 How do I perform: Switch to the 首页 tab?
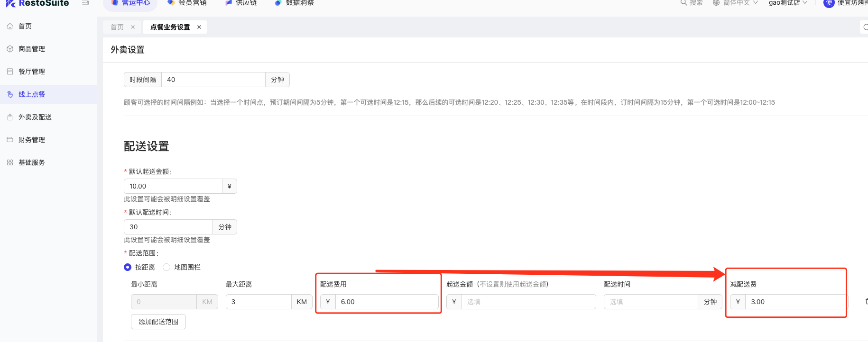click(117, 27)
